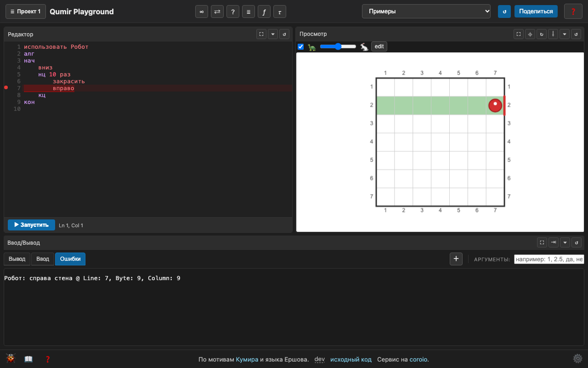Click the crosshair center icon in Просмотр panel
This screenshot has height=368, width=588.
click(x=530, y=34)
